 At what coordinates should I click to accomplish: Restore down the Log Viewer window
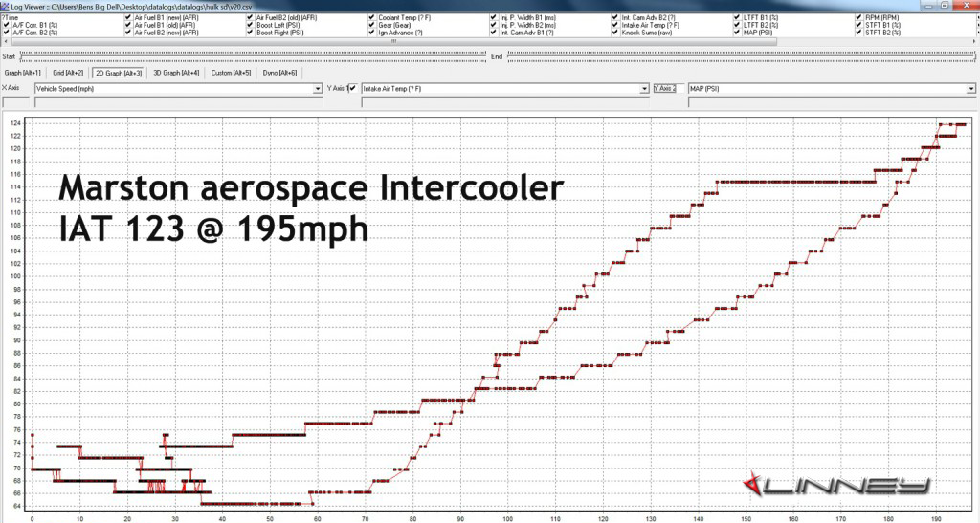946,5
